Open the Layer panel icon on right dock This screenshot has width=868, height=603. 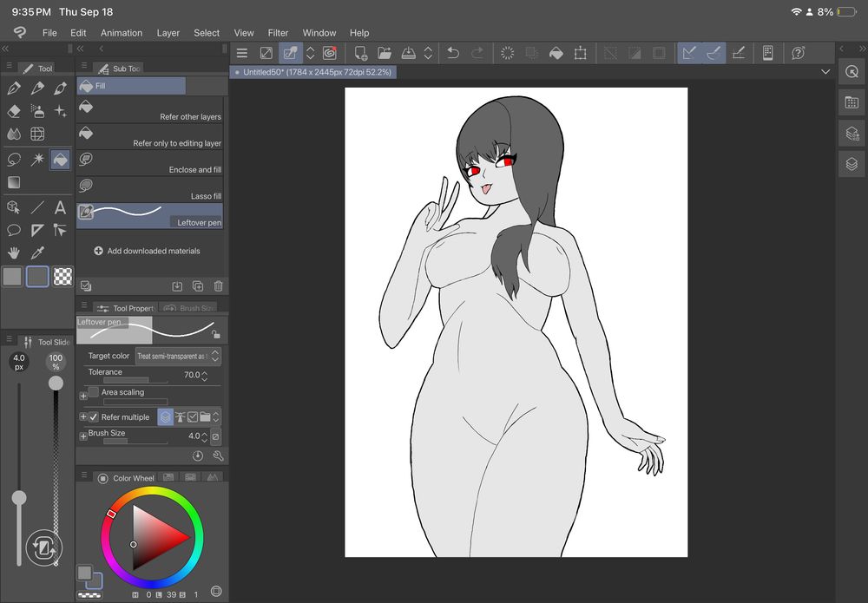[x=851, y=164]
